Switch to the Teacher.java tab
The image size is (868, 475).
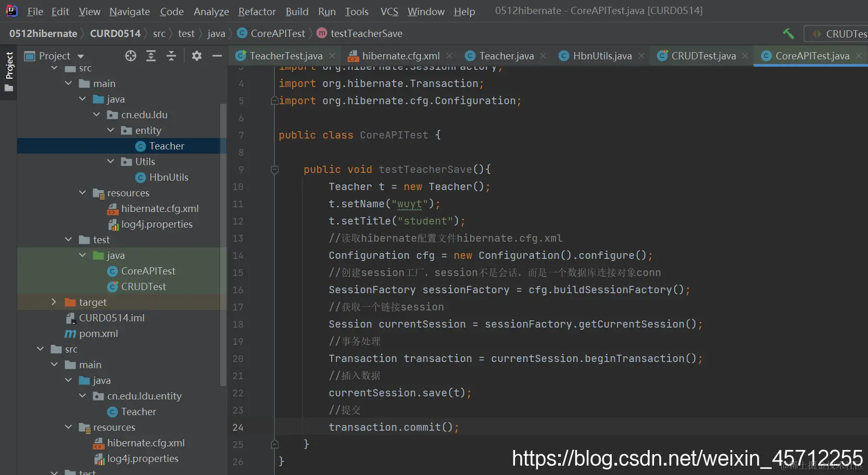507,56
